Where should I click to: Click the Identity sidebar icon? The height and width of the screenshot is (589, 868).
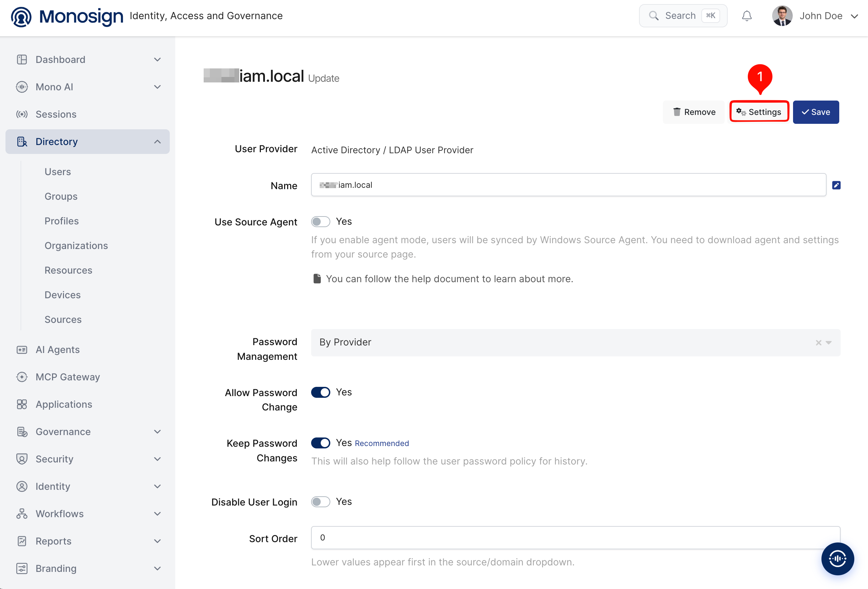[x=22, y=486]
